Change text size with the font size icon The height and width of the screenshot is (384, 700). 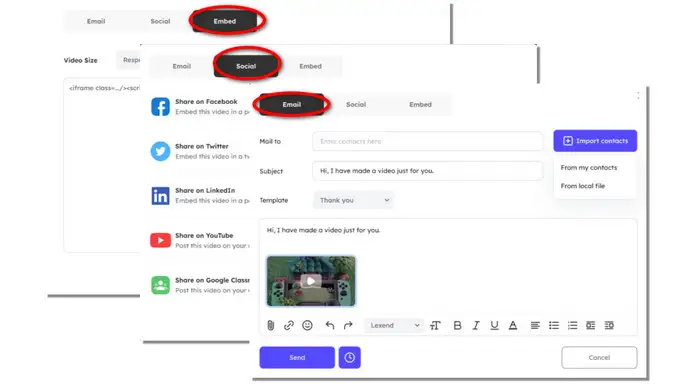pyautogui.click(x=435, y=326)
